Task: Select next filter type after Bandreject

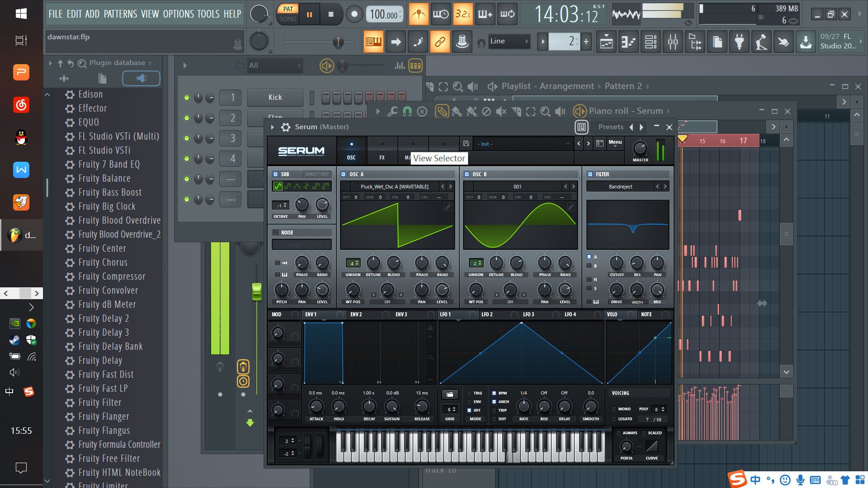Action: click(665, 187)
